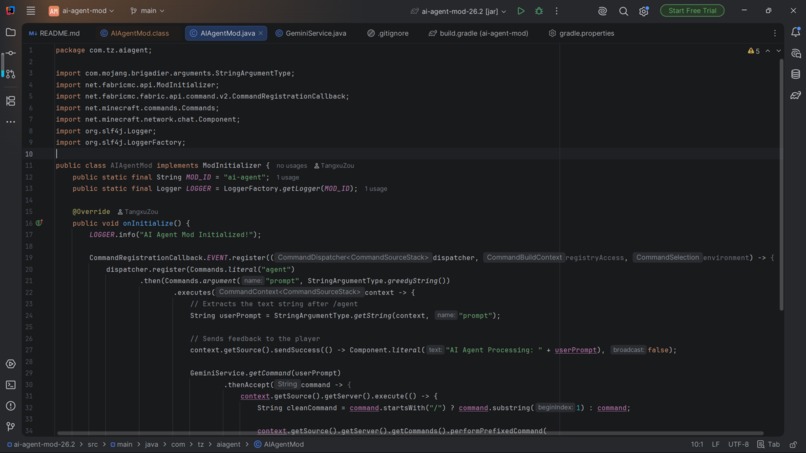Click the horizontal editor scrollbar
Image resolution: width=806 pixels, height=453 pixels.
click(x=410, y=433)
